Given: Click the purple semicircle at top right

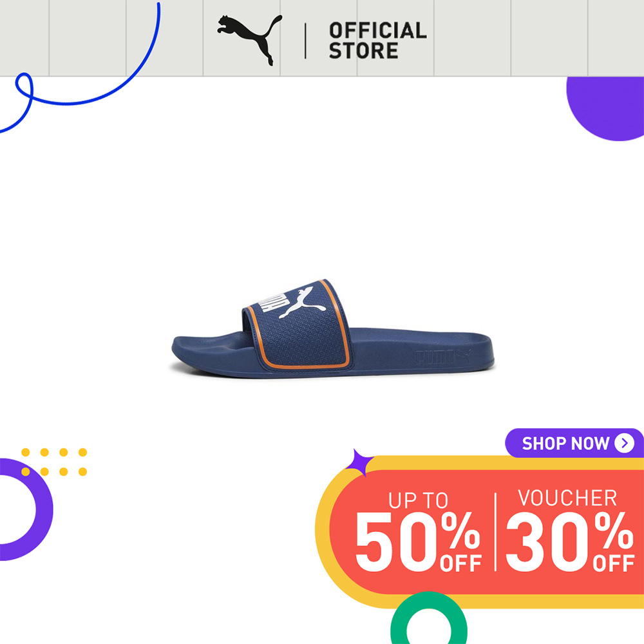Looking at the screenshot, I should 605,108.
